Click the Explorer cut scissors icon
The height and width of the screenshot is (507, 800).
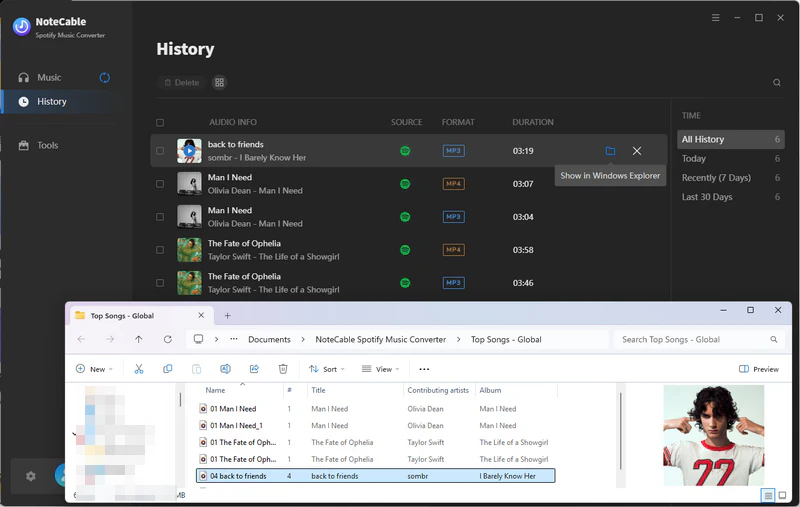point(139,369)
